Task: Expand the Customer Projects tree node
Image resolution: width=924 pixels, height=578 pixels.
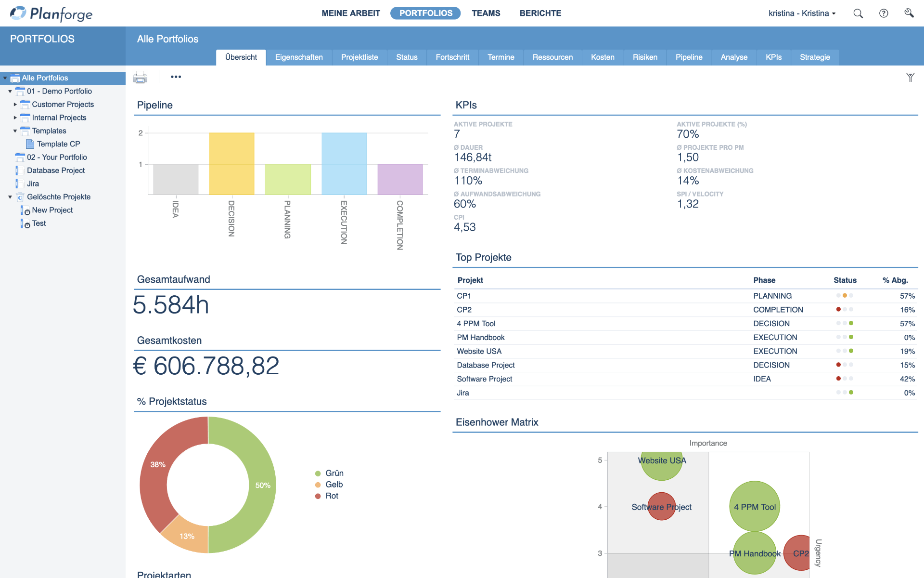Action: 14,104
